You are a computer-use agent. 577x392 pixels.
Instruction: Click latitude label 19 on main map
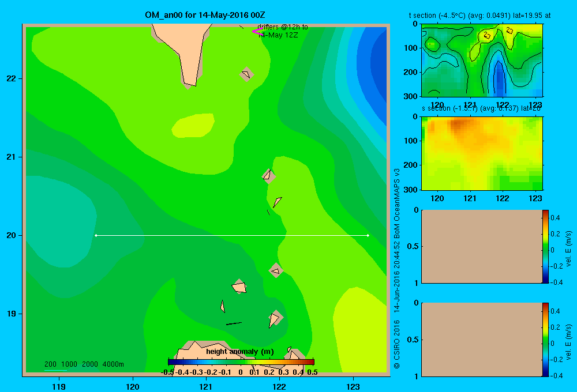click(12, 314)
